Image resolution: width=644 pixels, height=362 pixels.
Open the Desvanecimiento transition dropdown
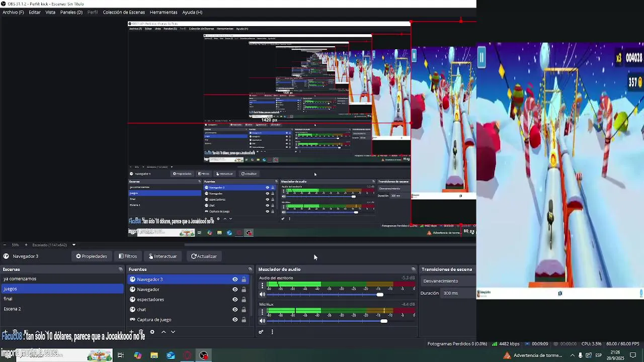pyautogui.click(x=449, y=281)
